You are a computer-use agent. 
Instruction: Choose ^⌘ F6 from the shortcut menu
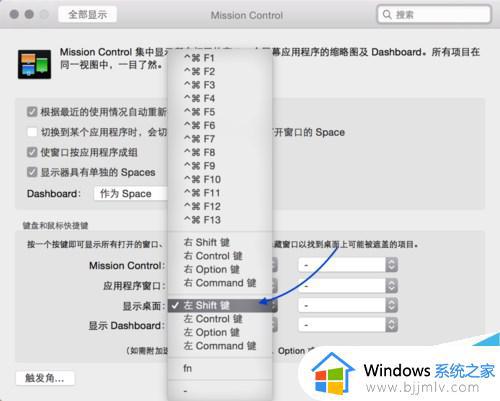[220, 125]
